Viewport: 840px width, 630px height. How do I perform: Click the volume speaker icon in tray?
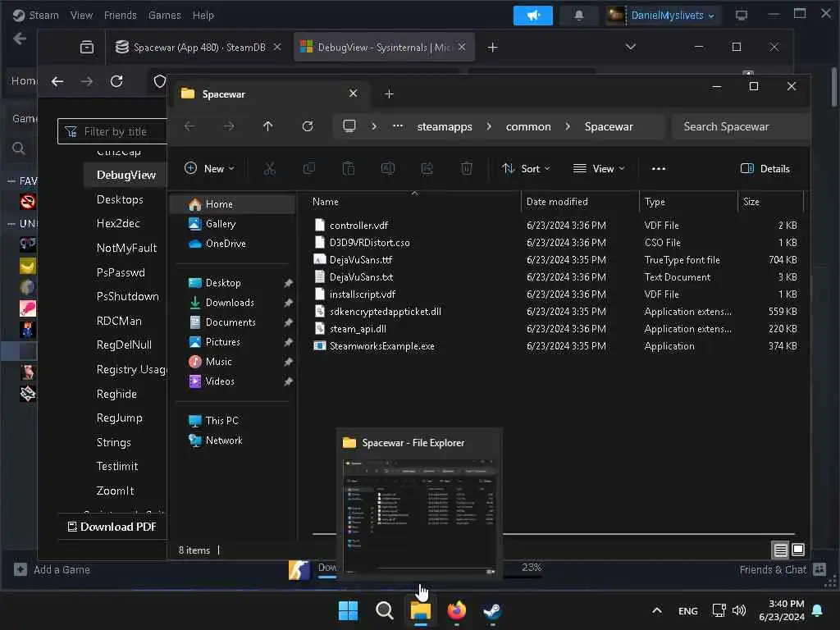coord(739,610)
